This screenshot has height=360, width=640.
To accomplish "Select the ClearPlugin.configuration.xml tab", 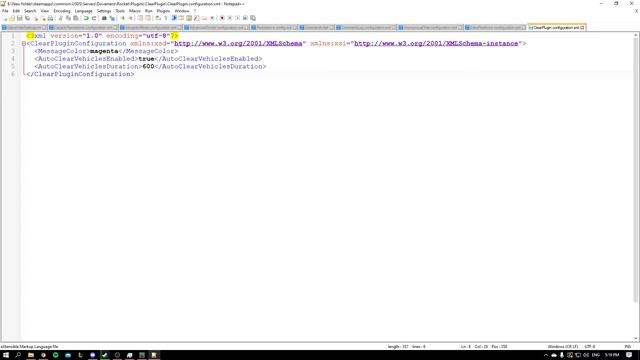I will click(x=556, y=27).
